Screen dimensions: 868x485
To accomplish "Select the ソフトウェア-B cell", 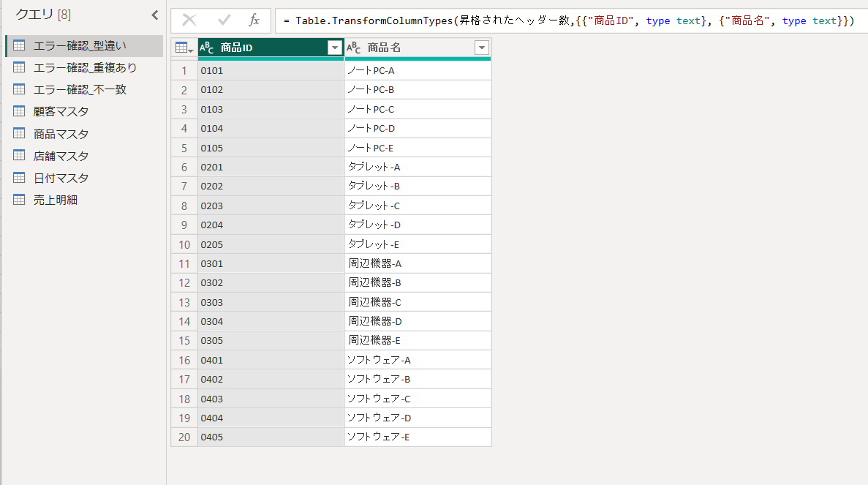I will 418,379.
